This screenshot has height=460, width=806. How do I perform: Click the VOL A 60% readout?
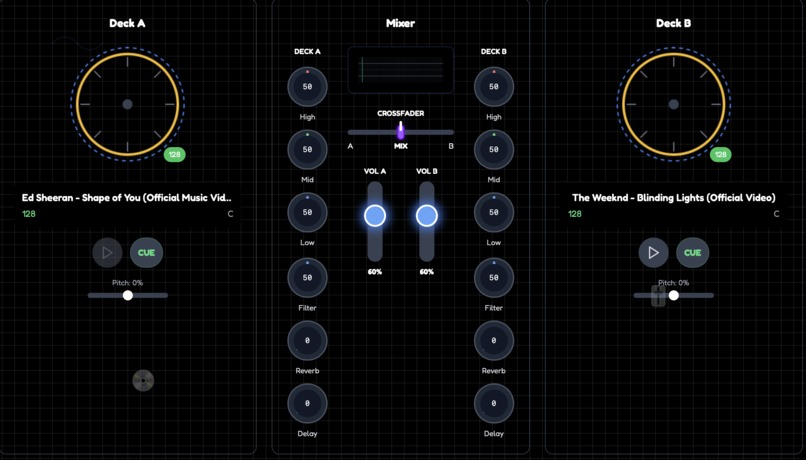pyautogui.click(x=375, y=271)
